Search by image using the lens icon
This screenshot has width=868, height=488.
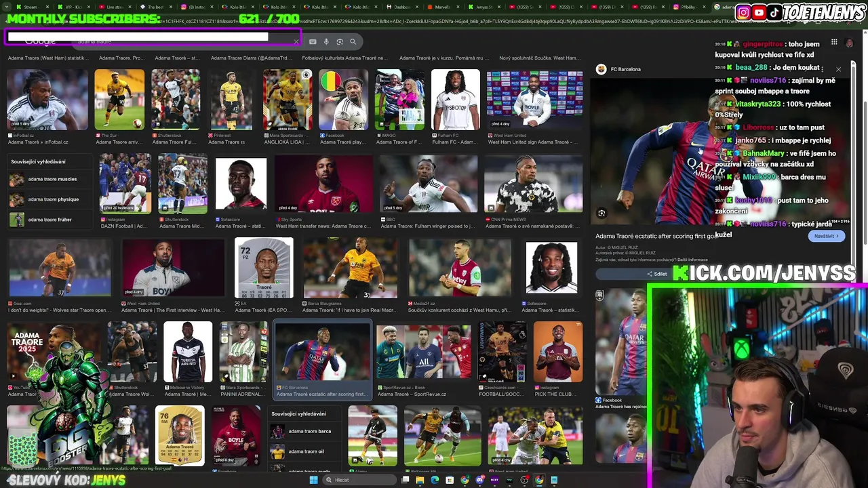pos(340,41)
